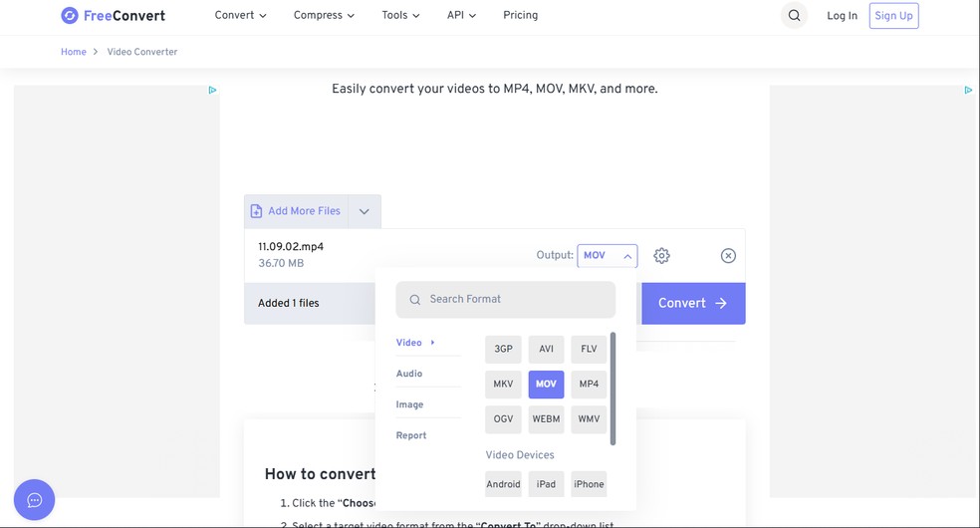Choose the AVI output format
980x528 pixels.
click(546, 350)
